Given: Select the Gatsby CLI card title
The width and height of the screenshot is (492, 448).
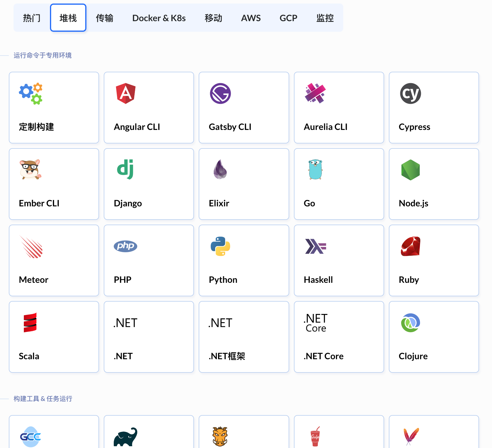Looking at the screenshot, I should 230,127.
